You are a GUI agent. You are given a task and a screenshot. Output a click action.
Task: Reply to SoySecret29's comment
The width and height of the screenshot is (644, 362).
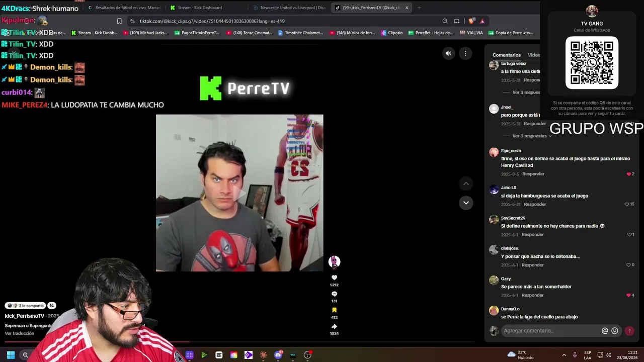point(532,234)
